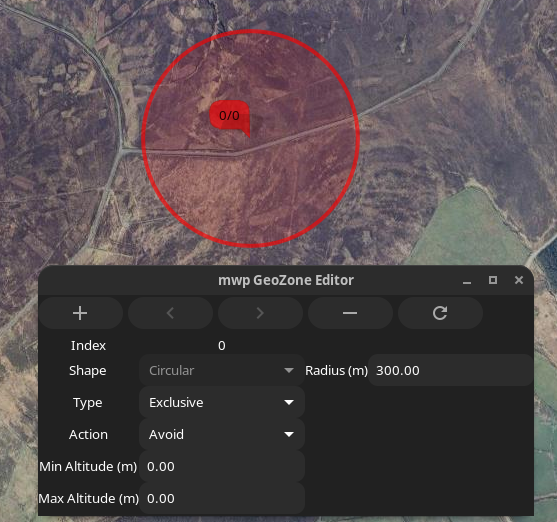Click the Index value 0
Screen dimensions: 557x522
tap(222, 346)
